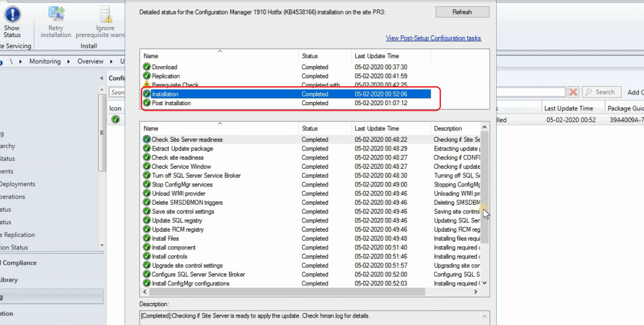Collapse the navigation pane with the arrow

(102, 78)
